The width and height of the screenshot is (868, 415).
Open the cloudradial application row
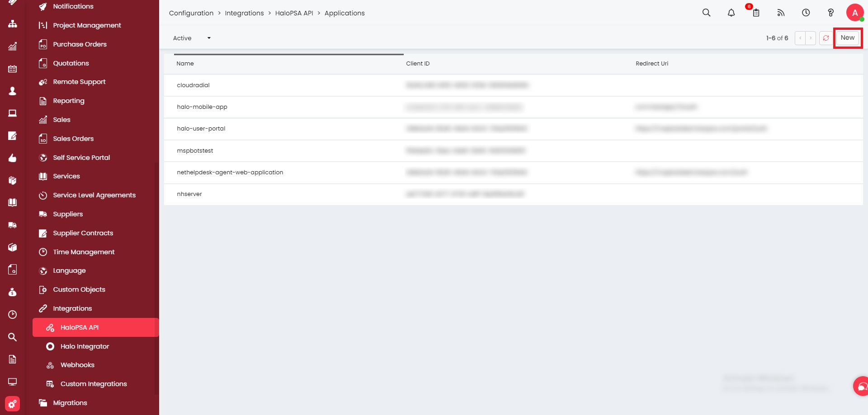coord(193,85)
